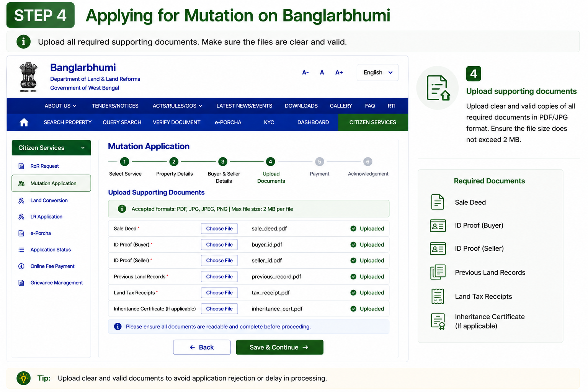Click green check icon for buyer_id.pdf

353,245
